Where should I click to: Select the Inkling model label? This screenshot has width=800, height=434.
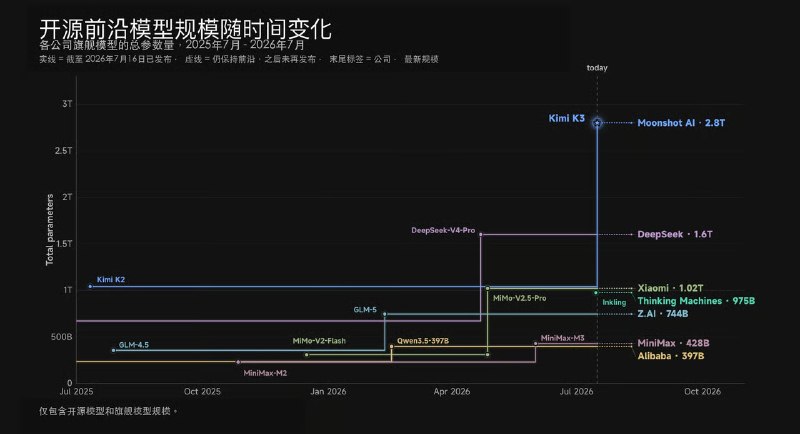pos(614,302)
